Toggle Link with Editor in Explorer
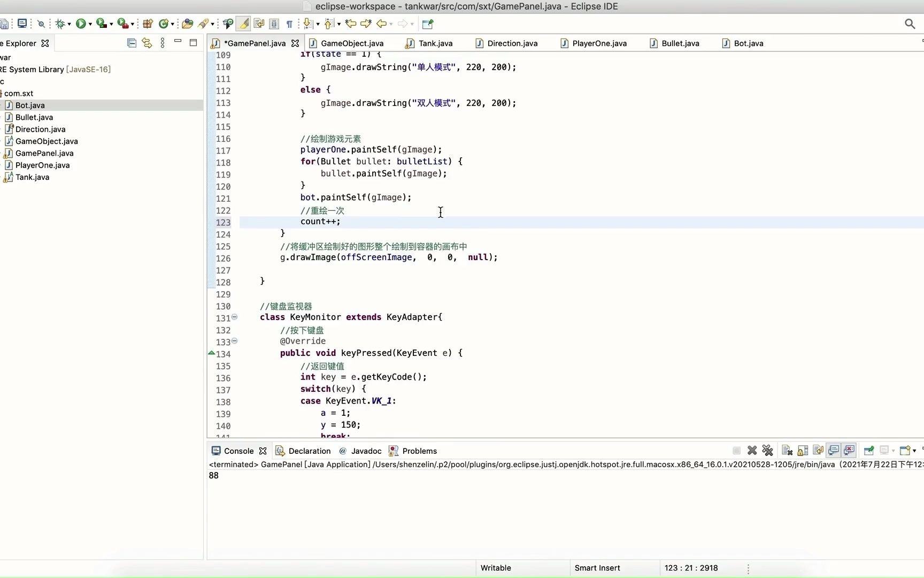Viewport: 924px width, 578px height. coord(147,43)
